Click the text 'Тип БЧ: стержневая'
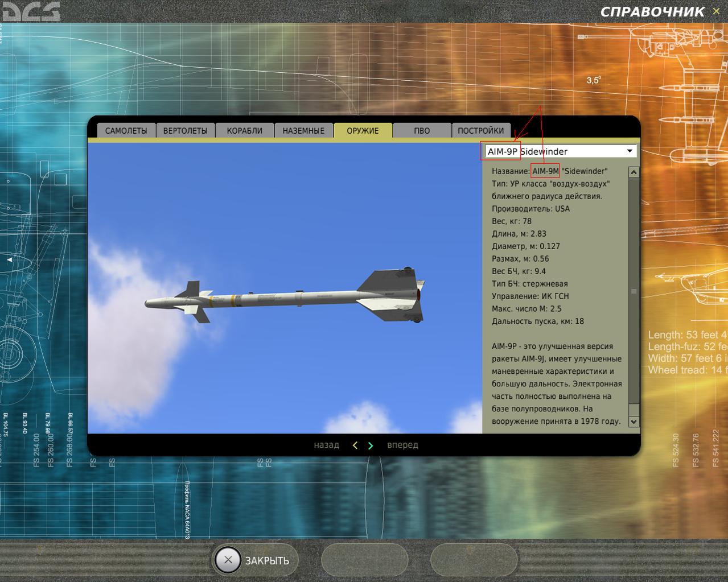728x582 pixels. [530, 284]
